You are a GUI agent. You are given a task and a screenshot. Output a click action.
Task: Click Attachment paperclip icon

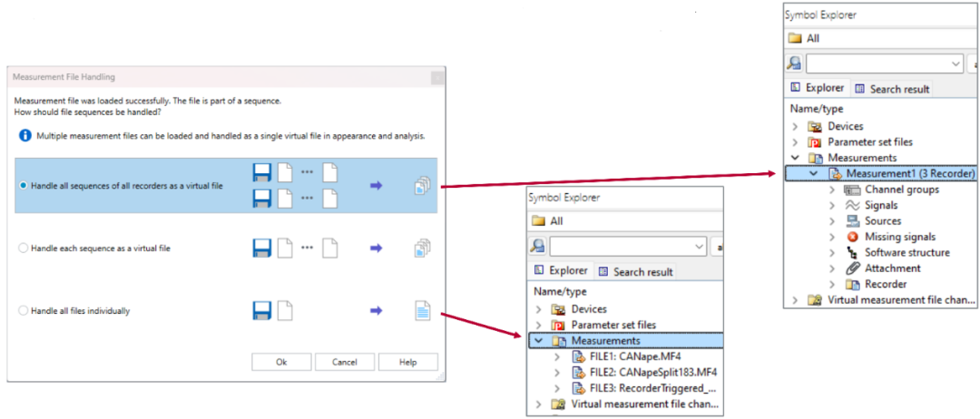[852, 268]
